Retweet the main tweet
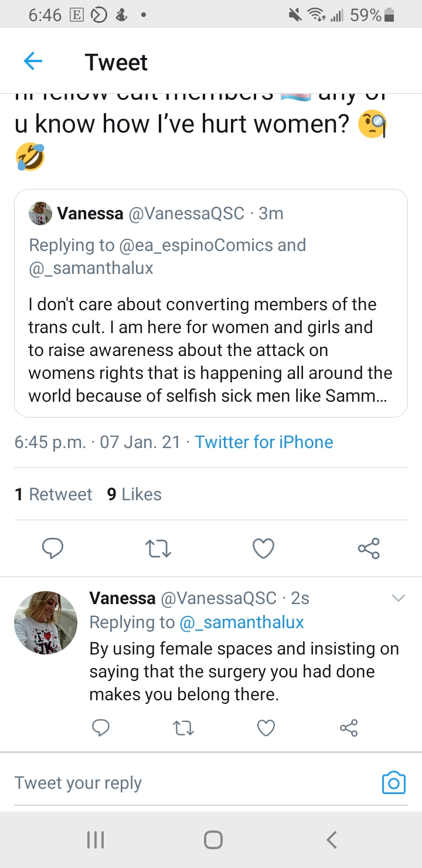 158,548
